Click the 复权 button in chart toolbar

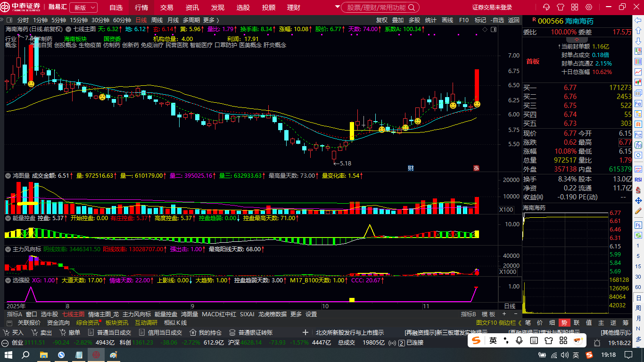(382, 20)
